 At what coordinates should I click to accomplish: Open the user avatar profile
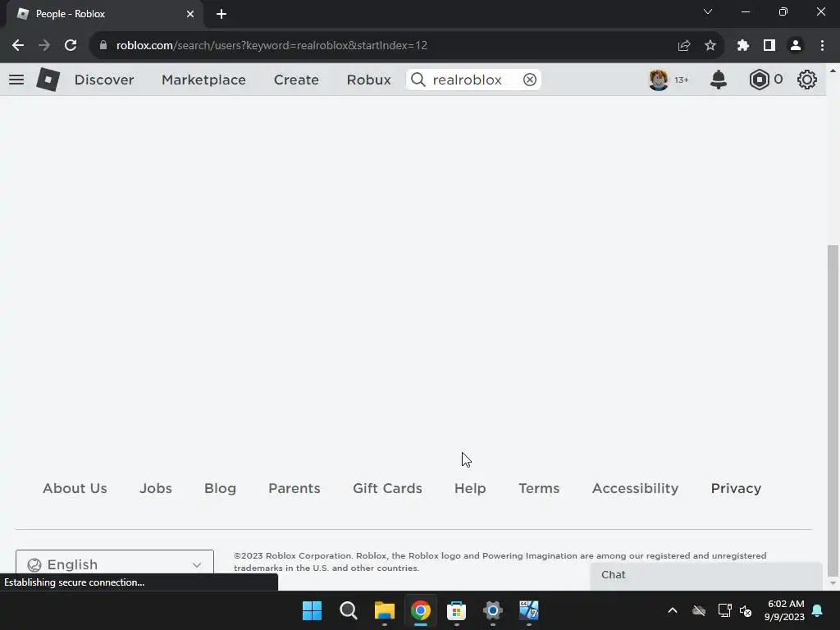(659, 80)
